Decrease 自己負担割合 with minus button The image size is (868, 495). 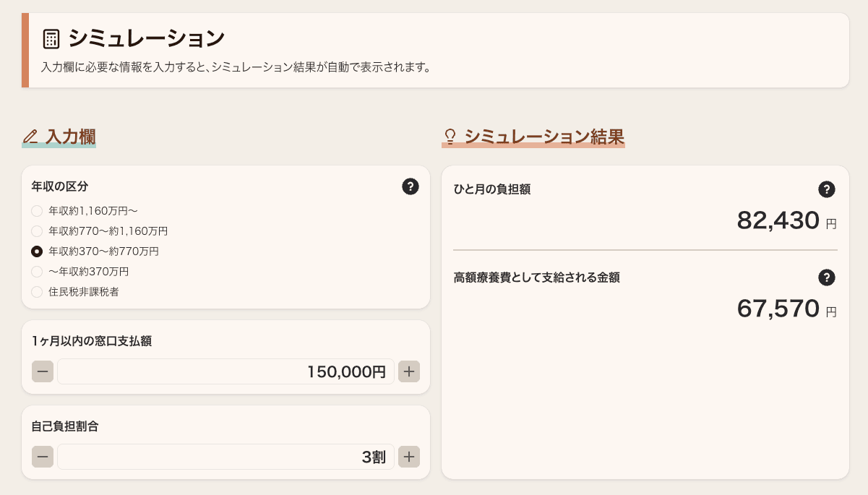point(43,457)
